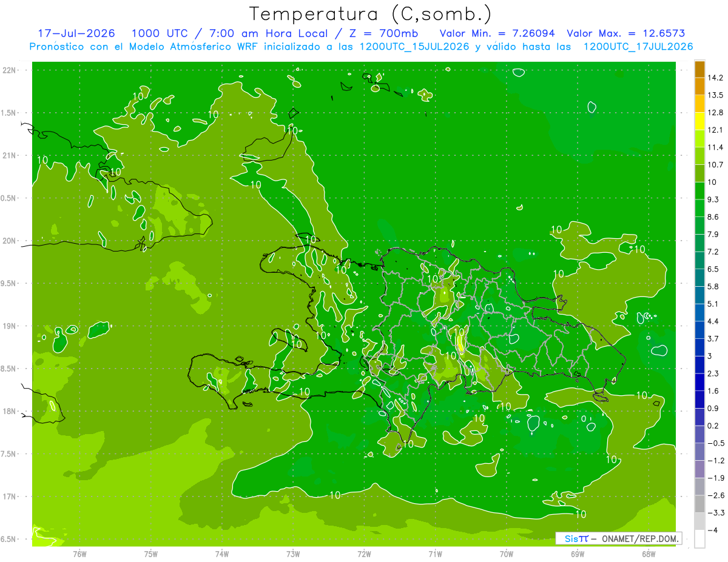Image resolution: width=728 pixels, height=562 pixels.
Task: Click the "Valor Min. = 7.26094" readout
Action: [x=496, y=33]
